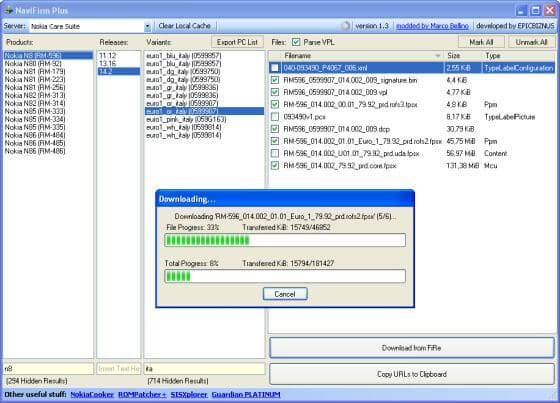Minimize the NaviFirm Plus window
The width and height of the screenshot is (560, 403).
[521, 10]
